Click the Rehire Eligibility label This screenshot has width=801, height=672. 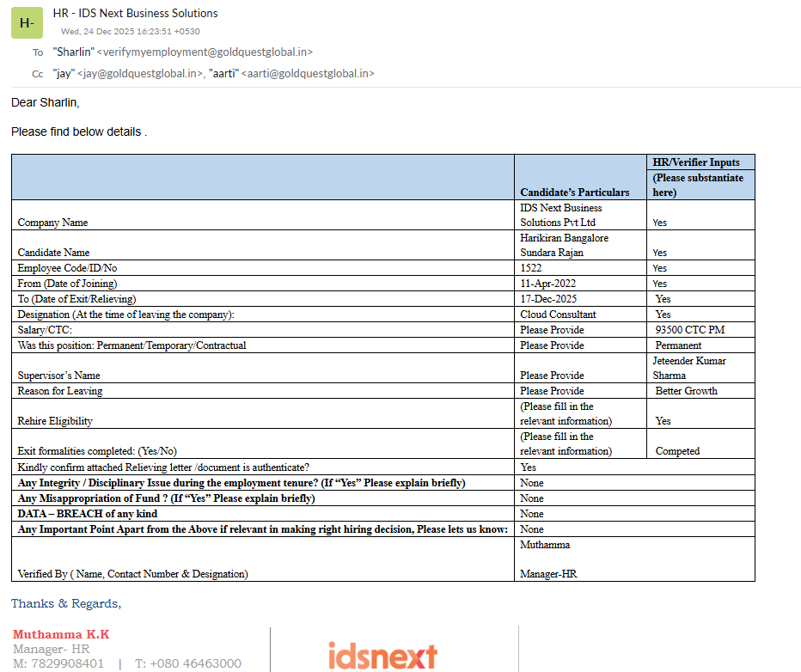pos(55,421)
